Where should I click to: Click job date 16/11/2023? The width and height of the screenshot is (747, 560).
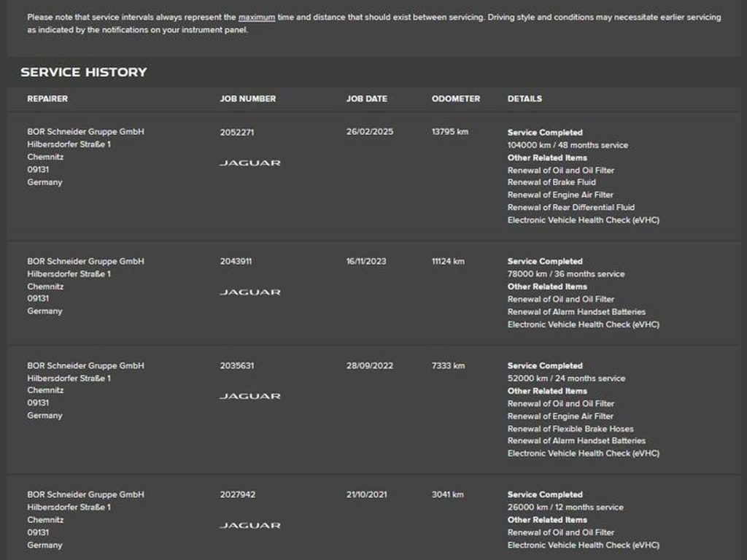pos(366,261)
